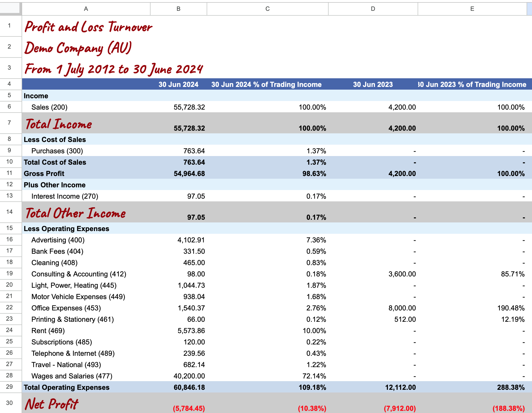Select row 14 header
Viewport: 532px width, 413px height.
[x=9, y=212]
